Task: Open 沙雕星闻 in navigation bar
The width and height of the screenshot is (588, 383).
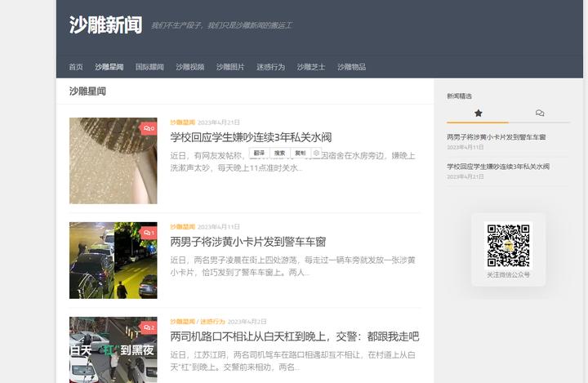Action: (x=109, y=67)
